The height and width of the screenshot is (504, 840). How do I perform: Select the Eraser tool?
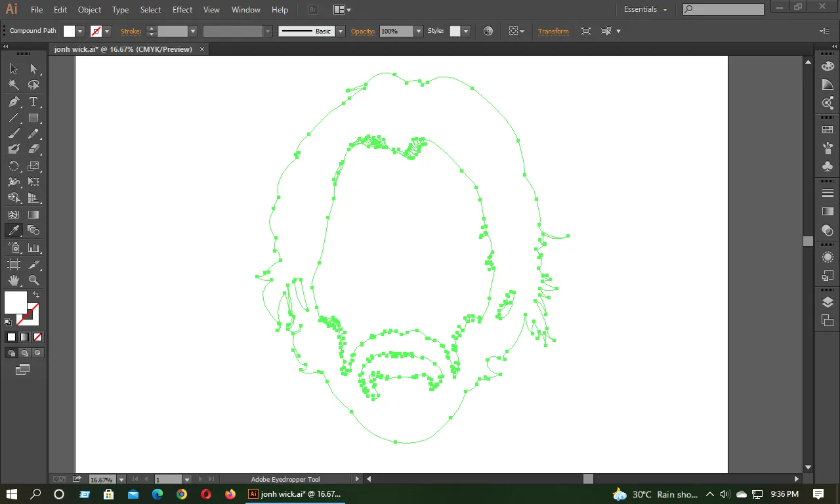(x=33, y=149)
